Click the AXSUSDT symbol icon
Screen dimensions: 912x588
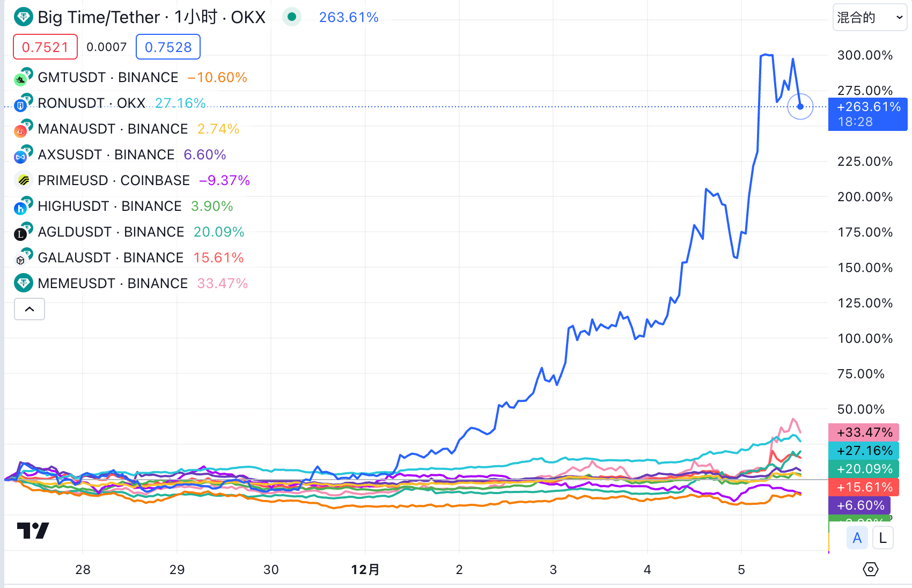23,155
